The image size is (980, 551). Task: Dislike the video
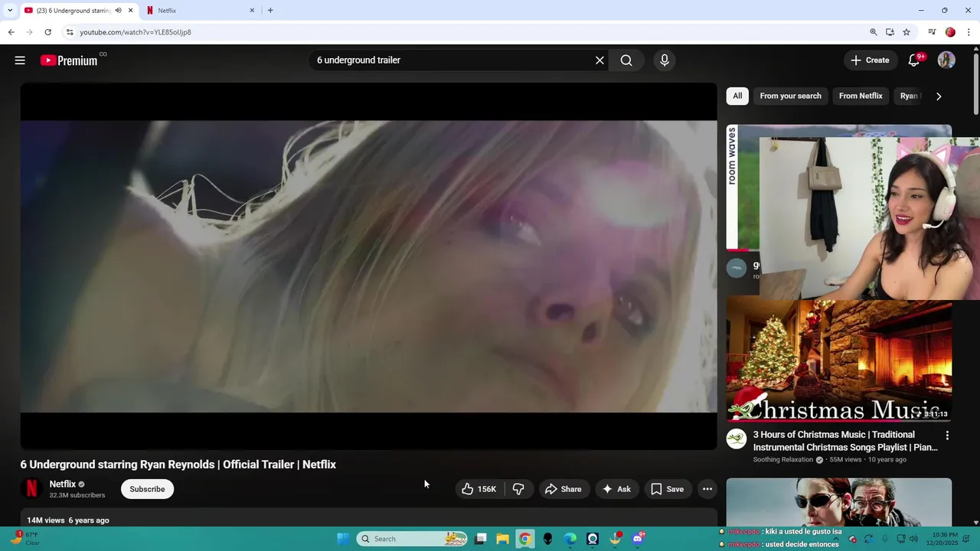coord(518,489)
